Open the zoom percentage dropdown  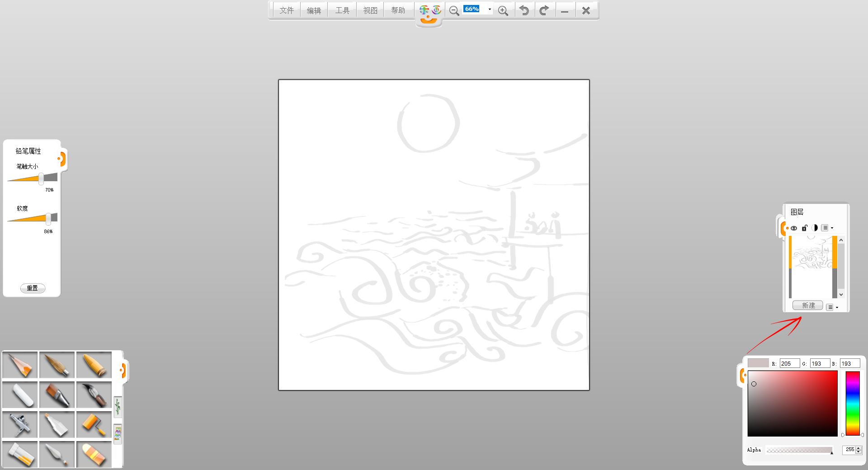point(489,9)
